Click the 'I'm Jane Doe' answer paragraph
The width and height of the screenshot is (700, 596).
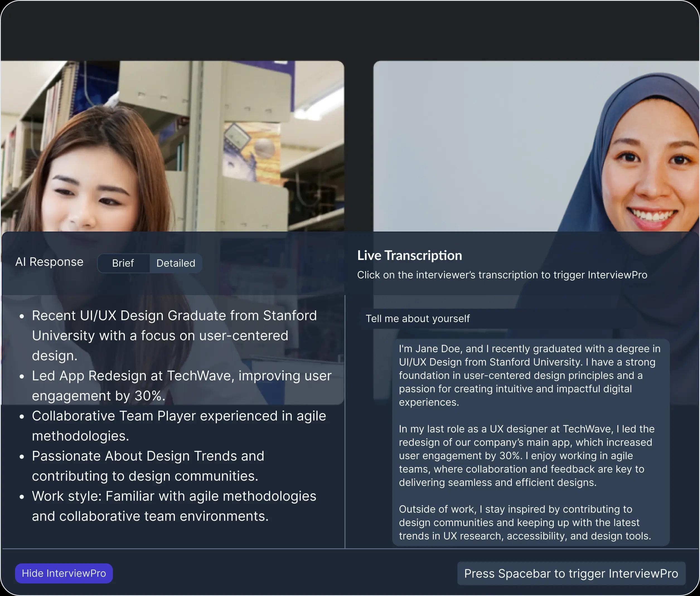pos(529,375)
